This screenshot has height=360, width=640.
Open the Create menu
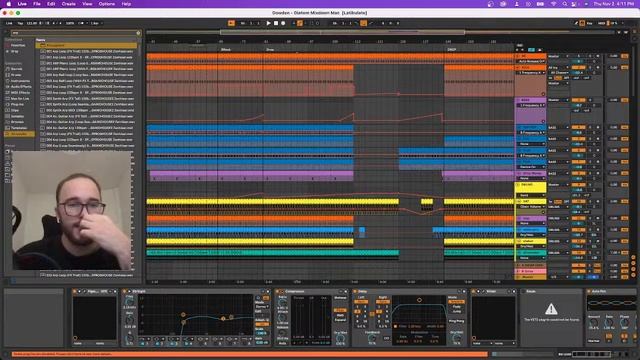tap(69, 4)
